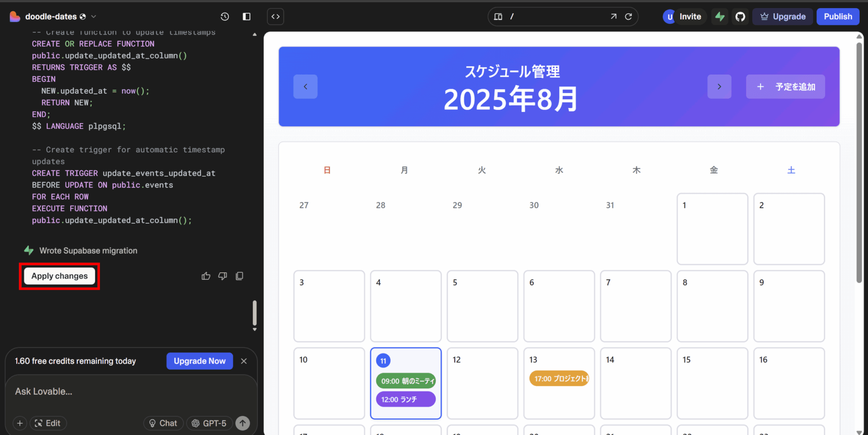
Task: Focus the Ask Lovable input
Action: [x=131, y=391]
